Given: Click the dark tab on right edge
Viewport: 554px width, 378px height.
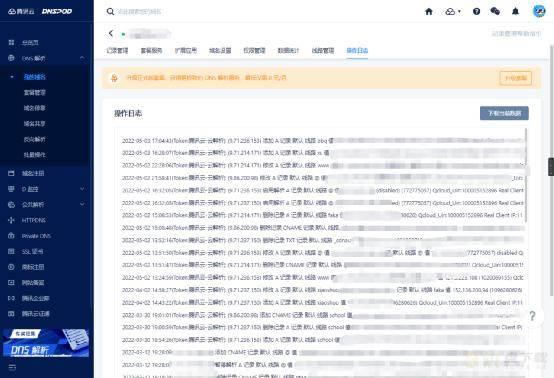Looking at the screenshot, I should tap(551, 167).
